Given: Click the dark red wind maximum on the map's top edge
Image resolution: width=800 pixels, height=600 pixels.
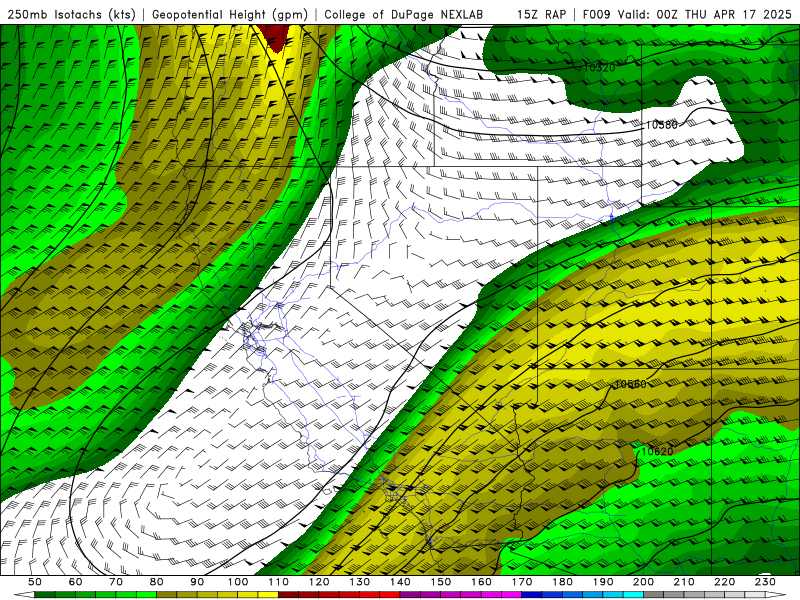Looking at the screenshot, I should pos(276,38).
